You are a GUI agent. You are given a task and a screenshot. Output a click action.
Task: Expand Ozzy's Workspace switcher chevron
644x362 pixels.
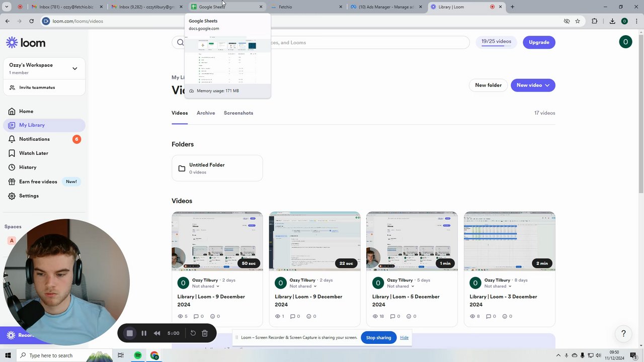pos(74,68)
